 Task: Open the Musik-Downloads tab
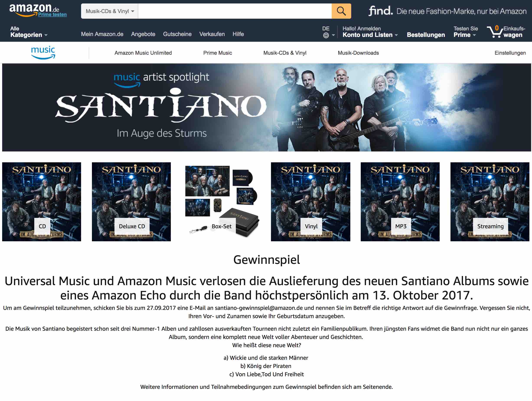coord(358,53)
